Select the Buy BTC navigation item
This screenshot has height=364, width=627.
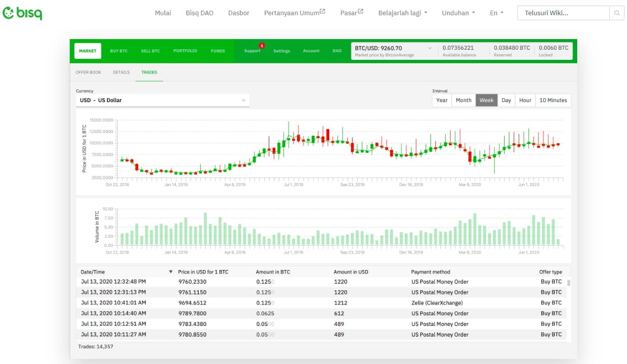click(119, 50)
